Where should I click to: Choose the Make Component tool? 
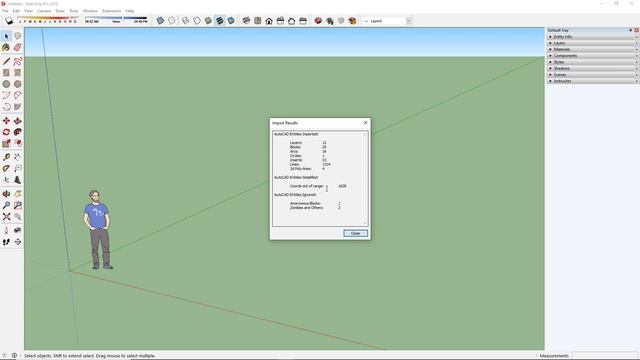pyautogui.click(x=18, y=36)
